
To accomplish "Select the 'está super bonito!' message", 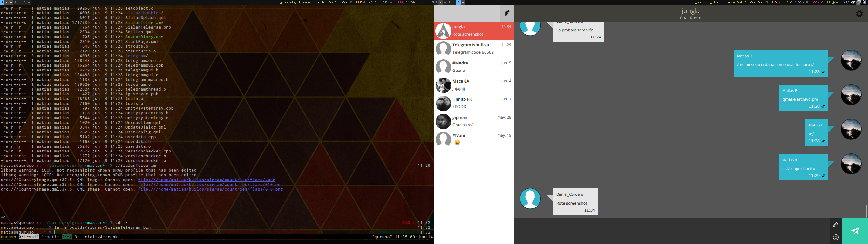I will coord(803,167).
